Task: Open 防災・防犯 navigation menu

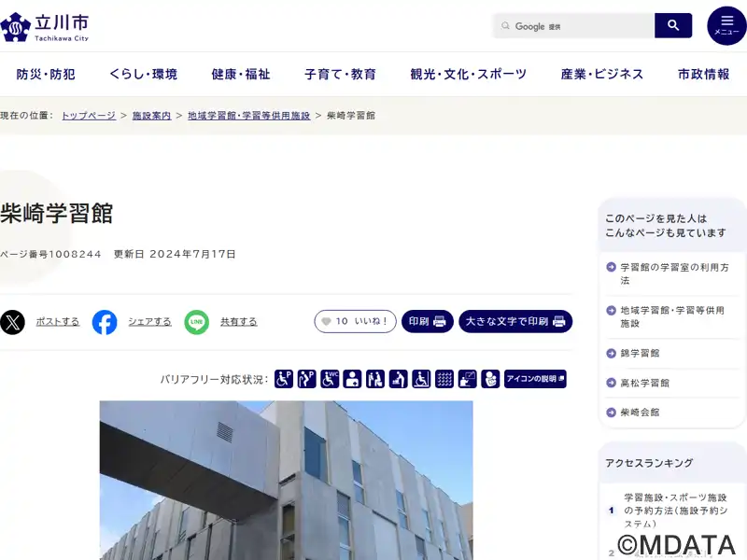Action: [46, 75]
